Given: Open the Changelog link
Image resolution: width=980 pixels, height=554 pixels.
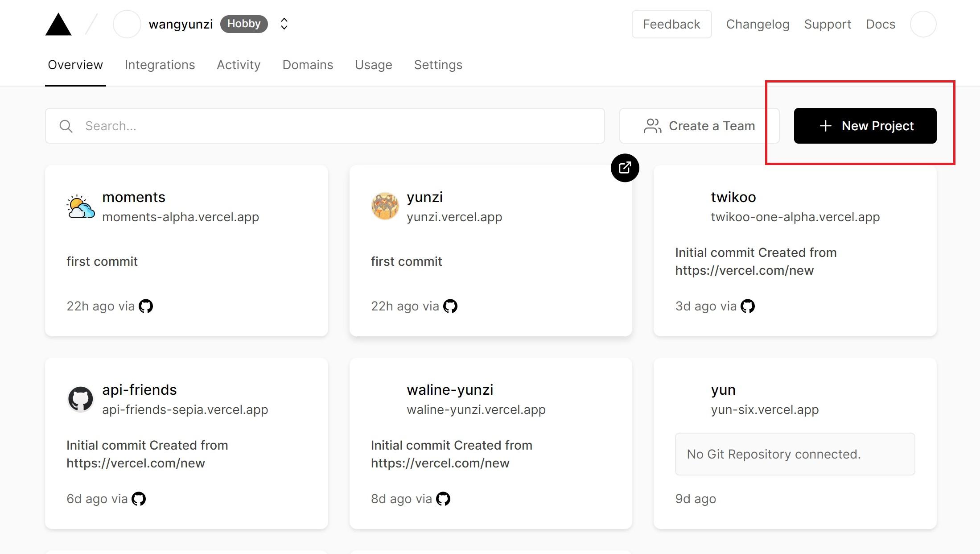Looking at the screenshot, I should [x=758, y=24].
